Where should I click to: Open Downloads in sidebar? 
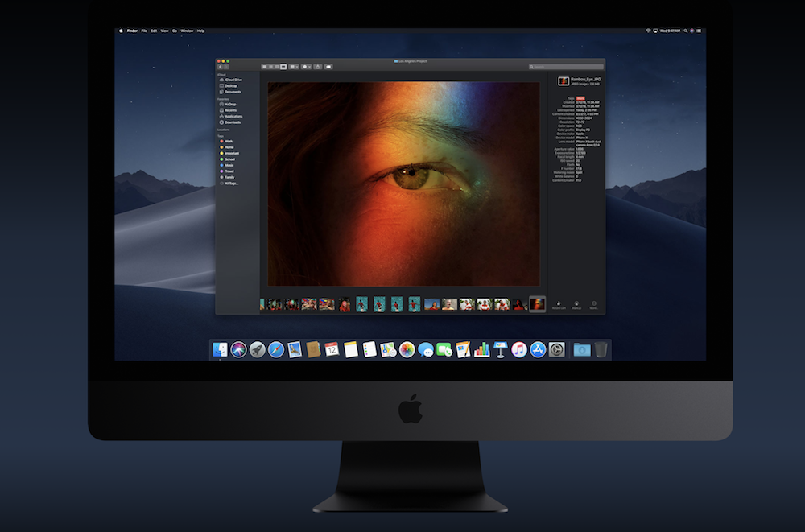[x=230, y=122]
